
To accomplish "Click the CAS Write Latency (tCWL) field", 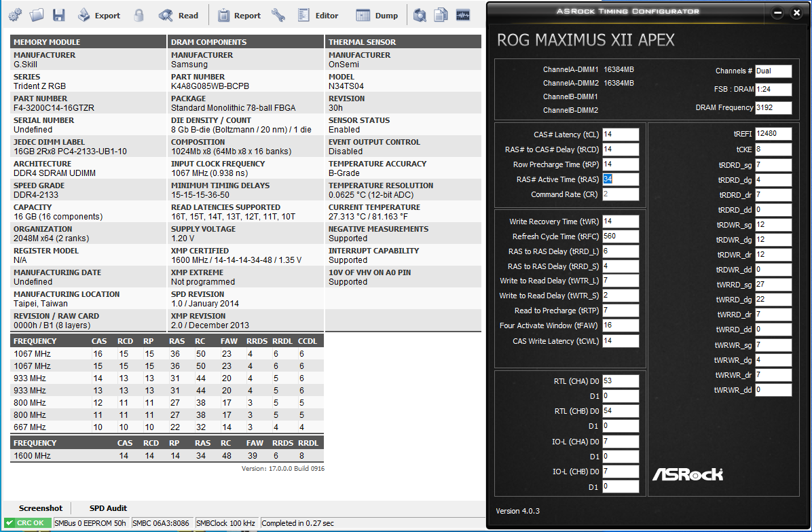I will coord(621,341).
